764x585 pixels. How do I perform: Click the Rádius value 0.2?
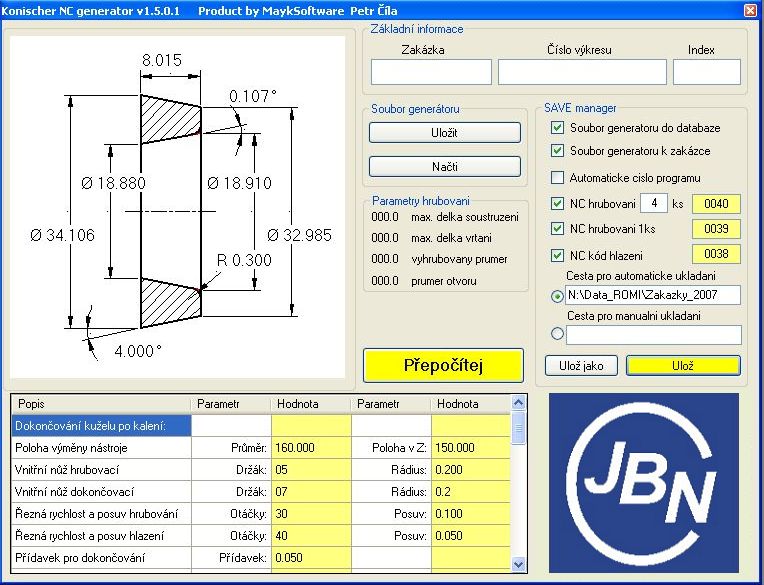pyautogui.click(x=471, y=492)
